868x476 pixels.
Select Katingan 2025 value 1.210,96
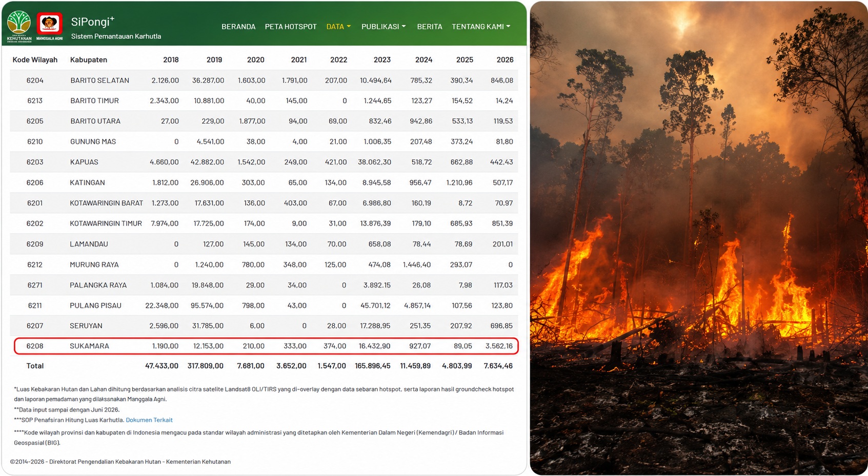[x=459, y=183]
